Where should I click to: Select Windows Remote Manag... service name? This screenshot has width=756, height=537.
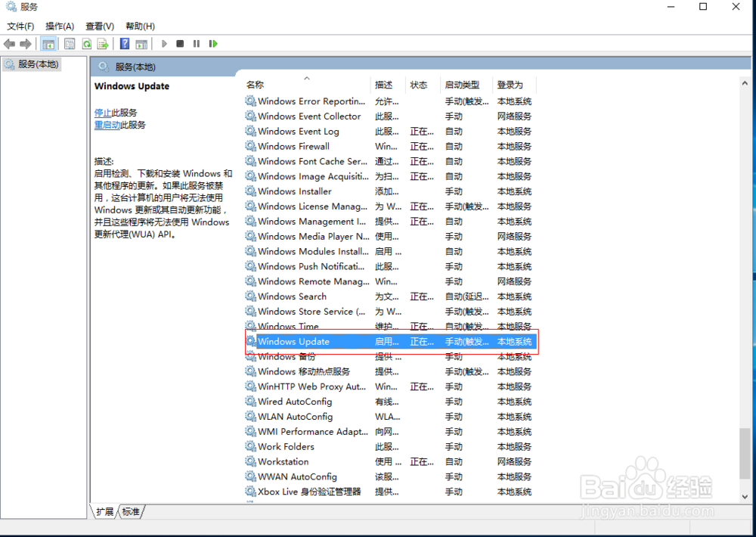314,281
